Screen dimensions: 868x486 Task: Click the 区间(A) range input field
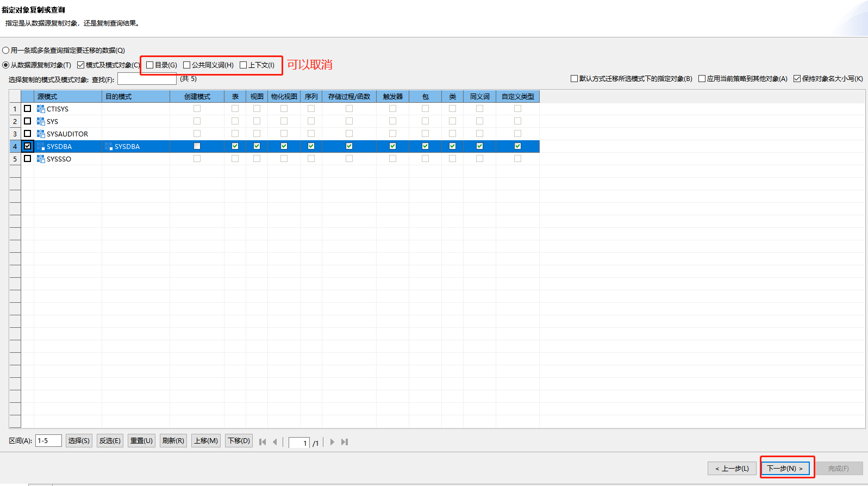coord(48,440)
